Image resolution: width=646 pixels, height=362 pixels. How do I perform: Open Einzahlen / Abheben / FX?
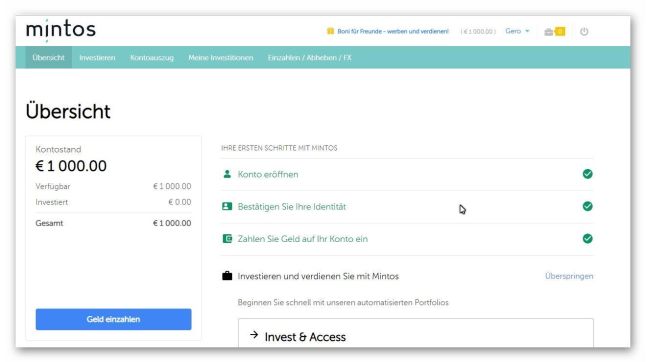click(x=309, y=58)
